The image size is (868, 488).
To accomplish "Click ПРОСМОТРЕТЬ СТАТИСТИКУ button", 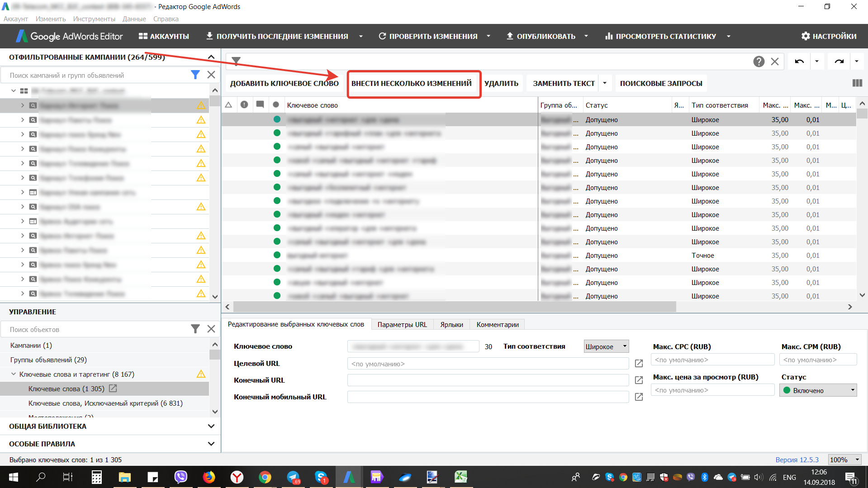I will tap(661, 36).
